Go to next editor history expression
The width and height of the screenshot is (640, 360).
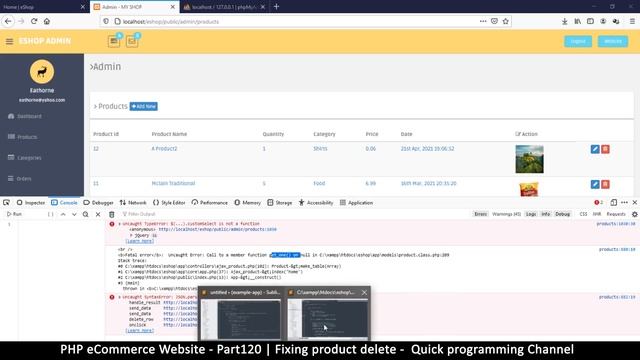(x=74, y=214)
